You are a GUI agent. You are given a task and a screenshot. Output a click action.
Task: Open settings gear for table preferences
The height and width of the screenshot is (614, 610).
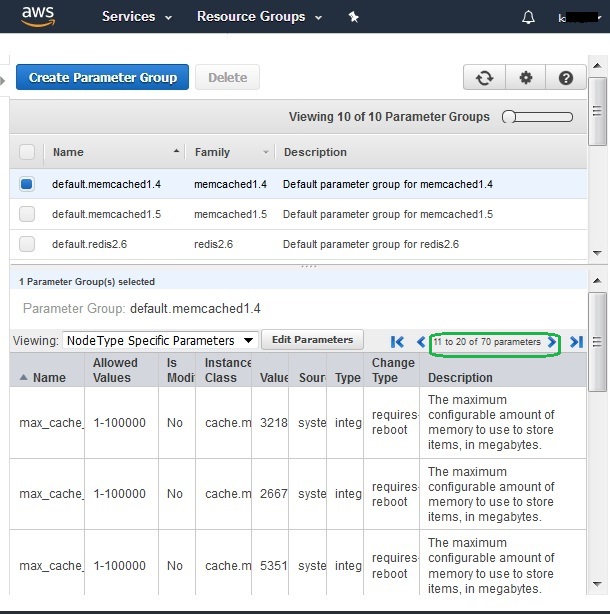point(525,78)
